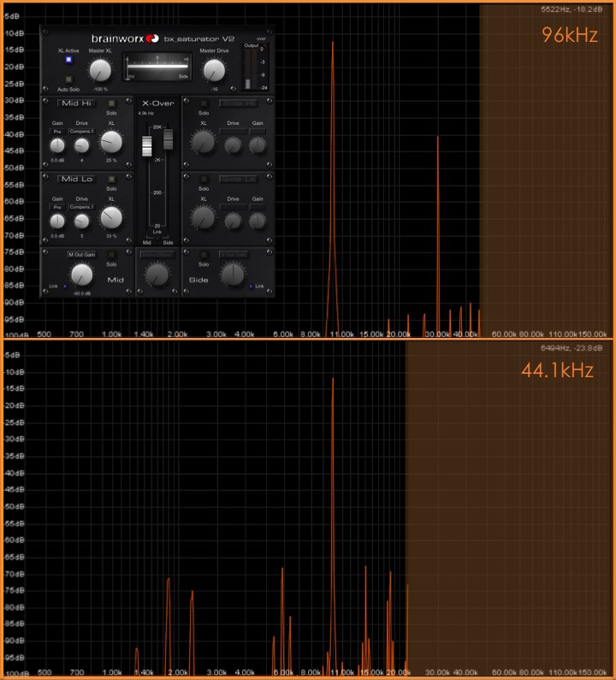The width and height of the screenshot is (616, 680).
Task: Open the Side Lo Drive dropdown field
Action: click(233, 207)
